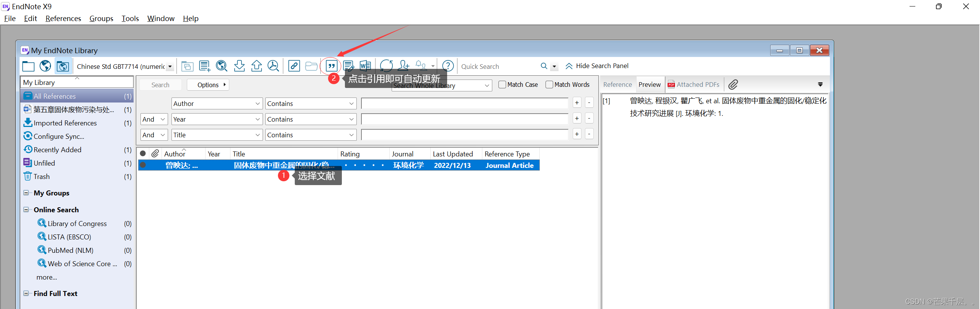This screenshot has width=980, height=309.
Task: Click Copy to Local Library icon
Action: coord(187,66)
